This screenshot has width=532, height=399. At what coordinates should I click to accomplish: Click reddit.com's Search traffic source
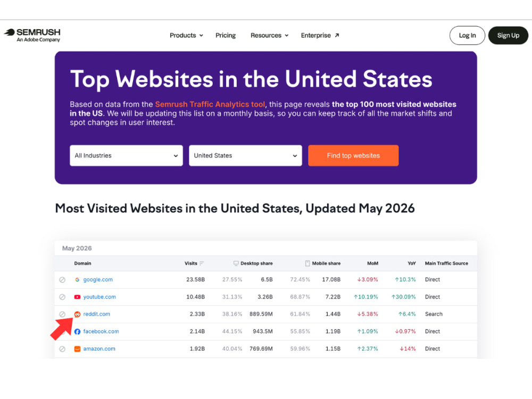(x=434, y=314)
